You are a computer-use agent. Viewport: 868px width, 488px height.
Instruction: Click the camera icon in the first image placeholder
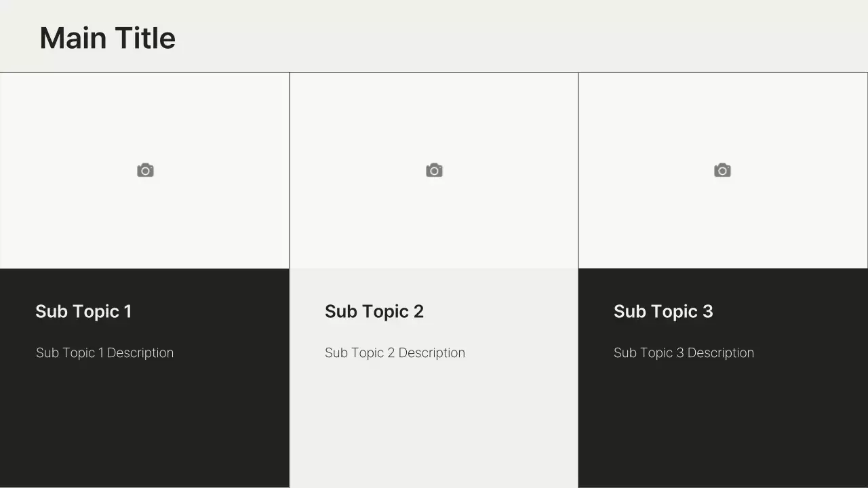[144, 169]
